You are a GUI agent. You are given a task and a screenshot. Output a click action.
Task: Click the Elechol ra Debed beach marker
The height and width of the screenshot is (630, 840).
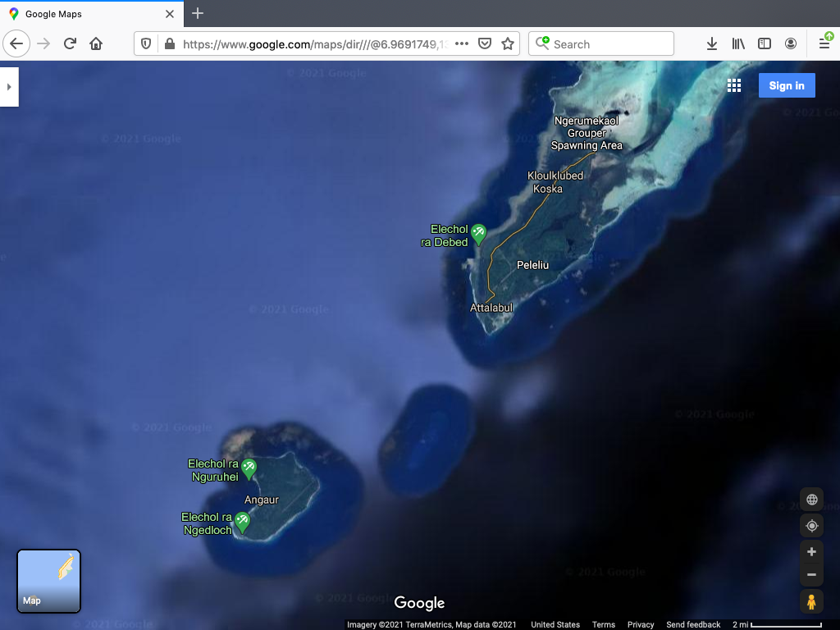[478, 234]
